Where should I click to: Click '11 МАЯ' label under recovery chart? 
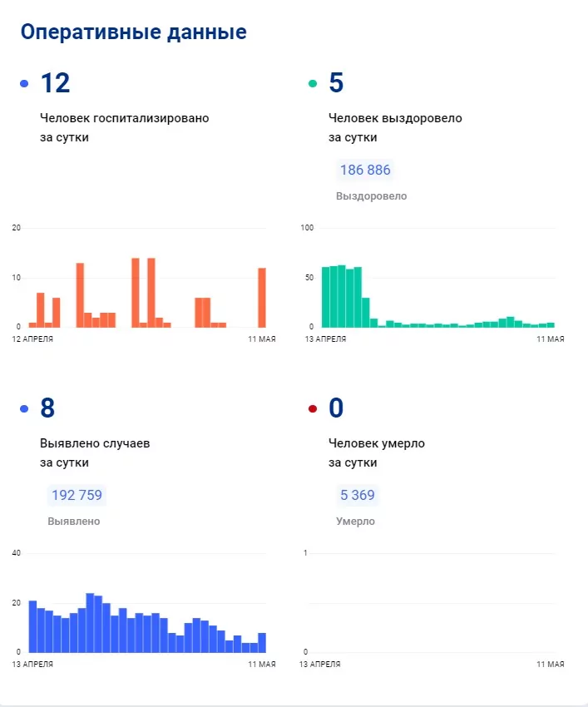(551, 339)
